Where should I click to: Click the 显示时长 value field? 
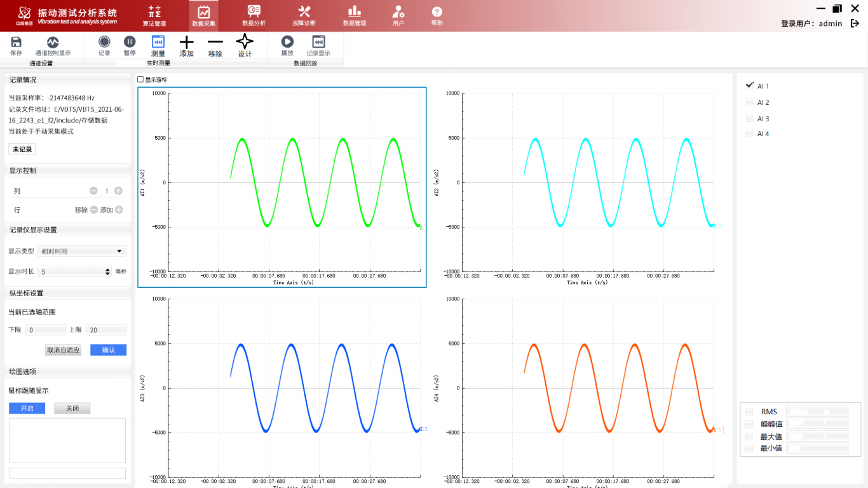71,271
